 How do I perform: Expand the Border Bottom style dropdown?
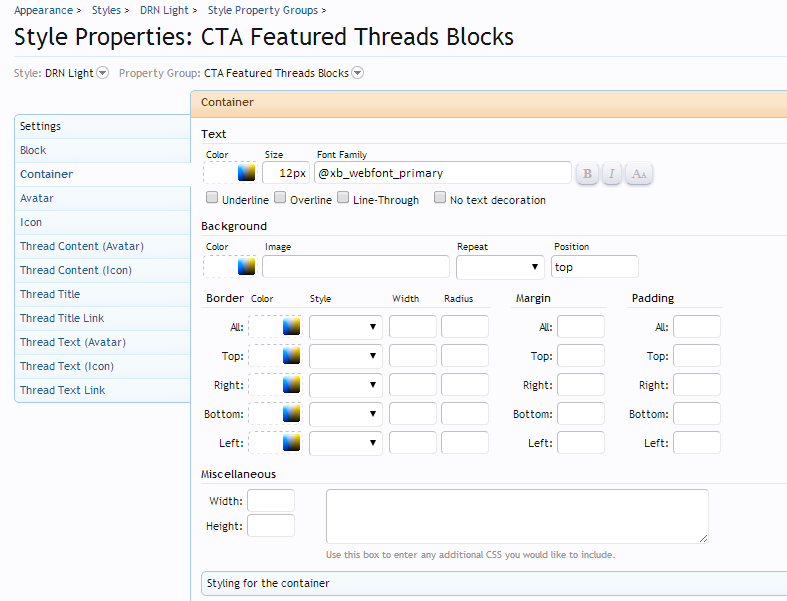click(346, 414)
